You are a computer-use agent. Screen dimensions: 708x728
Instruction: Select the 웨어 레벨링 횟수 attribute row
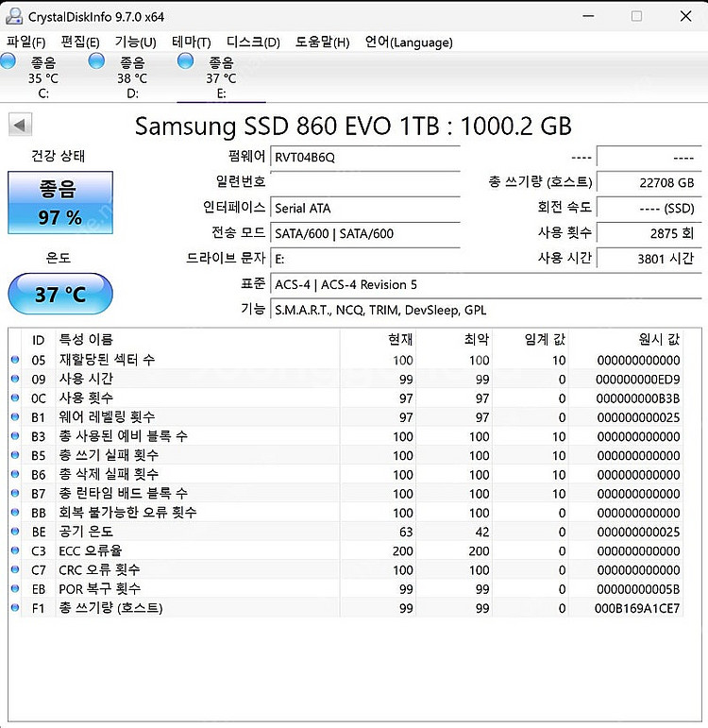click(346, 417)
